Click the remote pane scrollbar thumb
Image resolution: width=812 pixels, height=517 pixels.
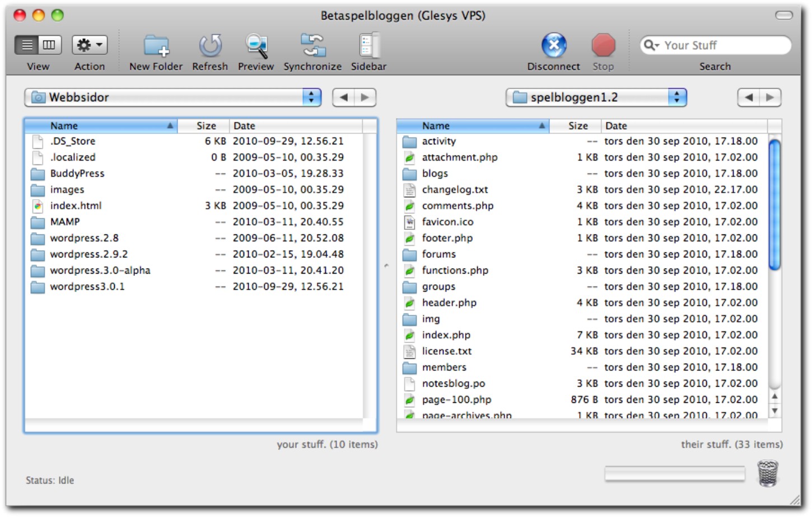click(x=774, y=205)
